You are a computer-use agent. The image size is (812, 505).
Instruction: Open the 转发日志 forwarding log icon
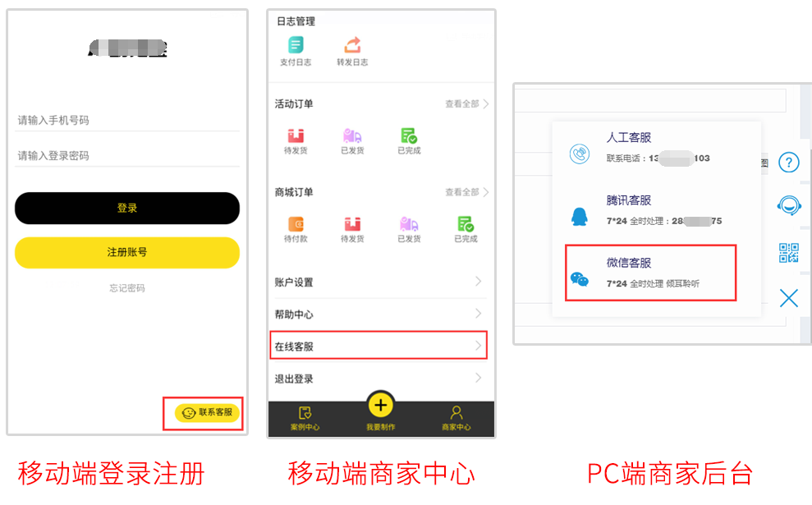[352, 51]
